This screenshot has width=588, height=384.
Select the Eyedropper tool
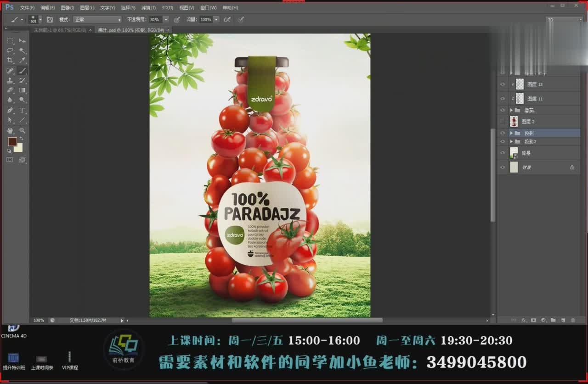22,61
